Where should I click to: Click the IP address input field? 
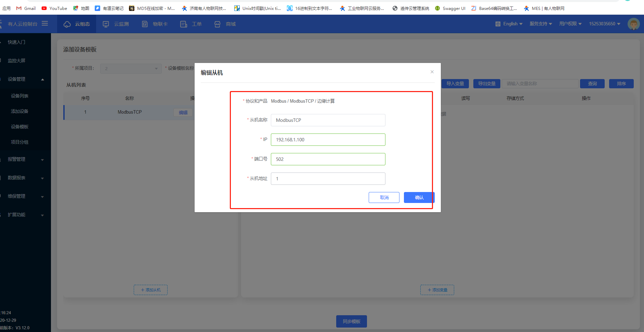click(328, 140)
